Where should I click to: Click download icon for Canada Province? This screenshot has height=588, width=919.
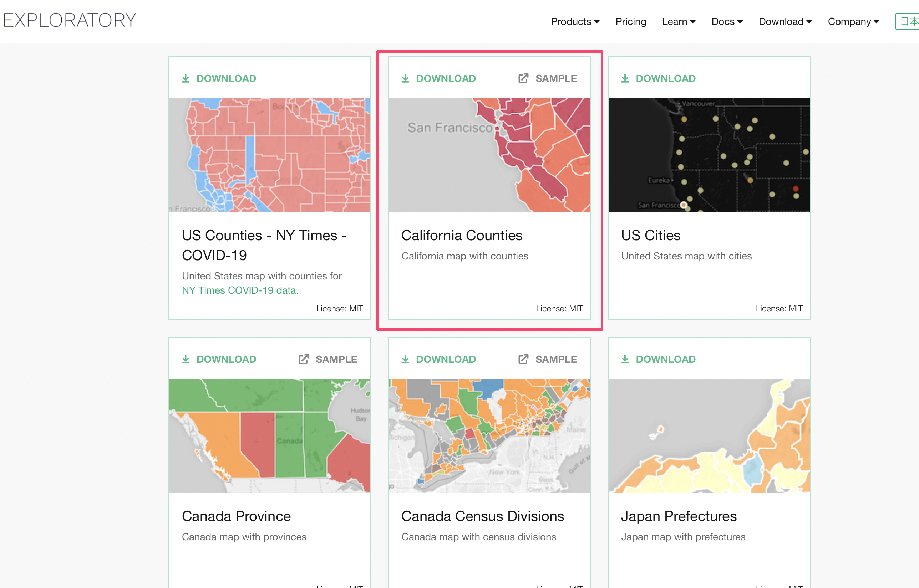[186, 359]
